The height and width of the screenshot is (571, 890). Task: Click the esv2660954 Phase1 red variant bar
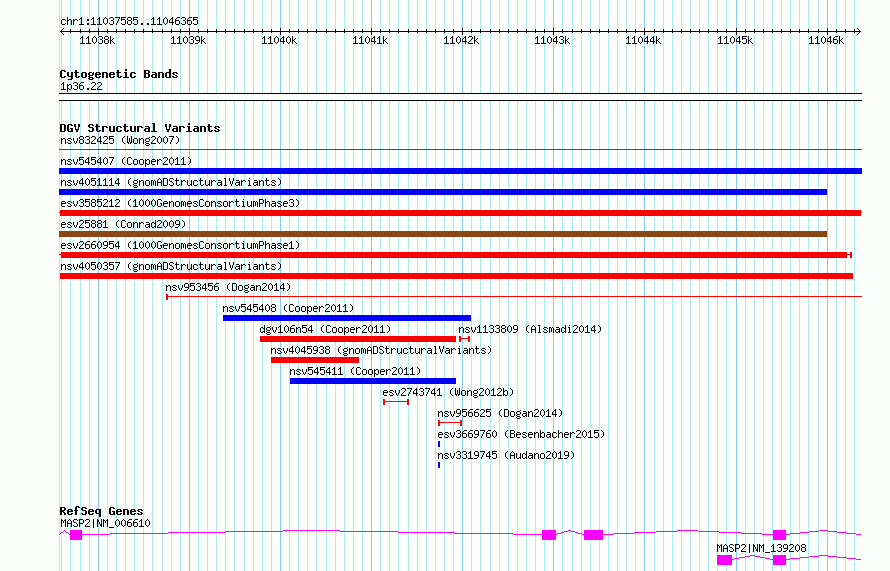tap(455, 255)
